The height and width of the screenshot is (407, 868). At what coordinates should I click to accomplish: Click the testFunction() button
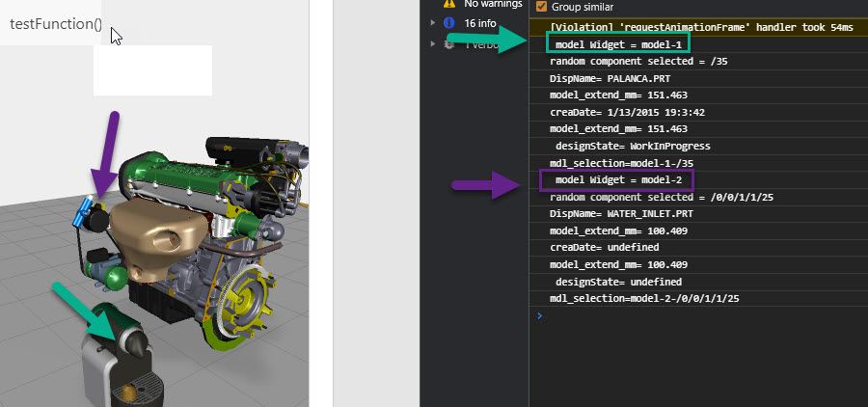tap(55, 24)
